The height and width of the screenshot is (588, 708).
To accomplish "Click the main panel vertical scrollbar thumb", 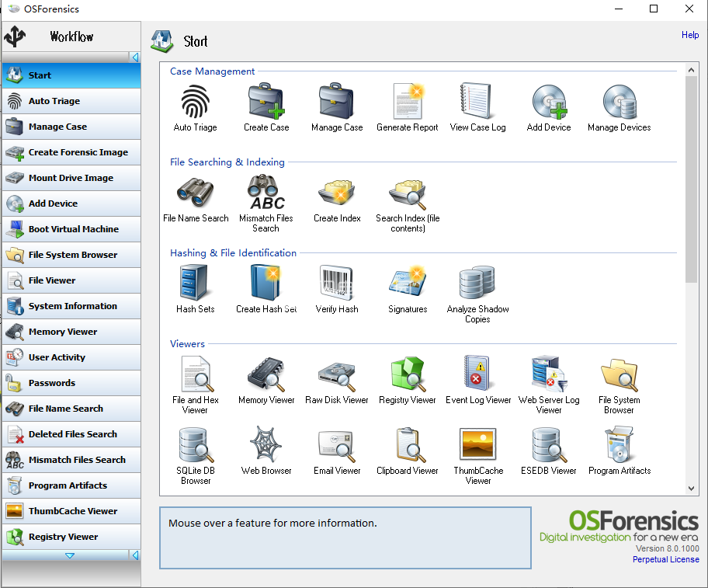I will tap(691, 179).
